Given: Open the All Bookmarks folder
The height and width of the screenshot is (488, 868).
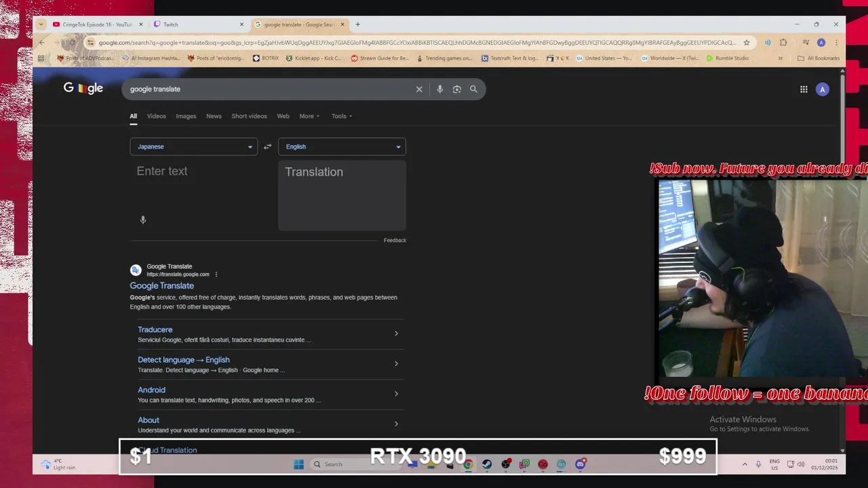Looking at the screenshot, I should [x=818, y=58].
